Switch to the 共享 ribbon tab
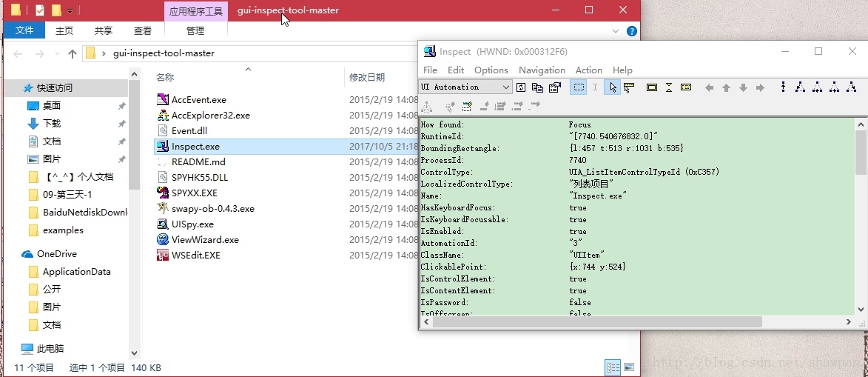This screenshot has width=868, height=377. 104,31
